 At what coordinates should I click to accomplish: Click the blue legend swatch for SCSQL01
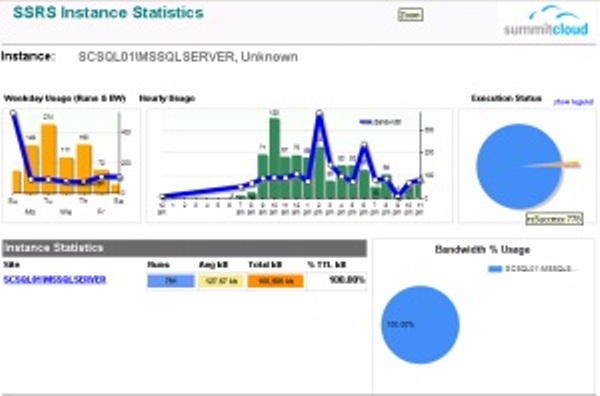point(495,269)
